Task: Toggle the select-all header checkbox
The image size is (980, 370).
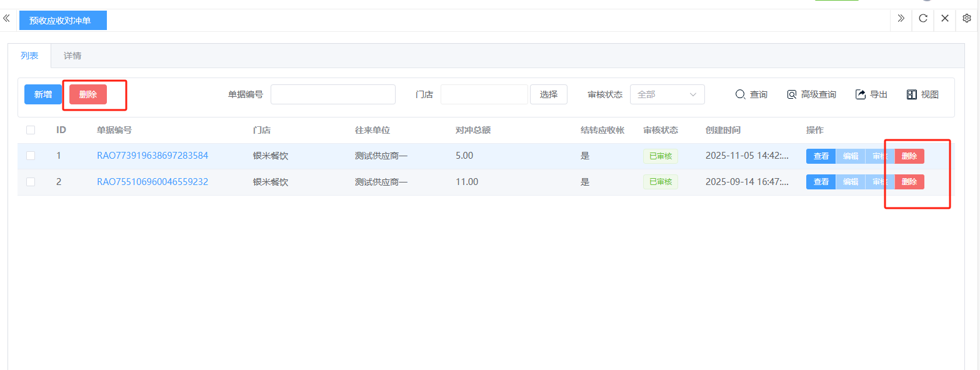Action: pyautogui.click(x=31, y=130)
